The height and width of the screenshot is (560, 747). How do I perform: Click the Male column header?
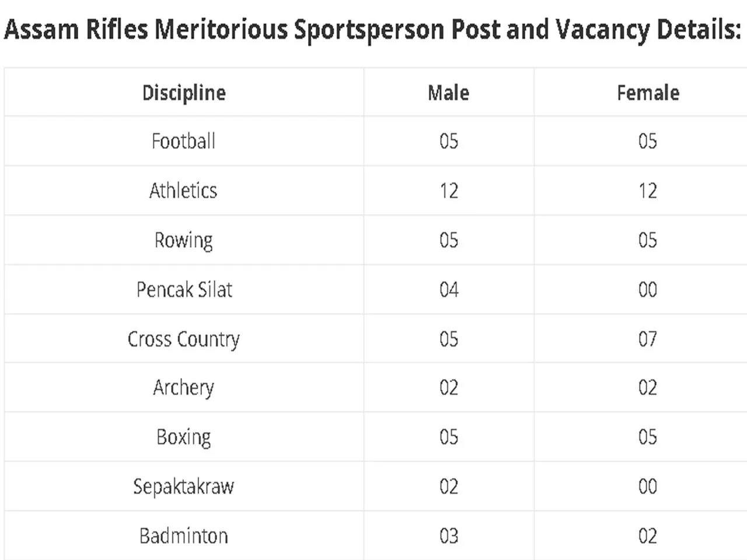pyautogui.click(x=448, y=93)
